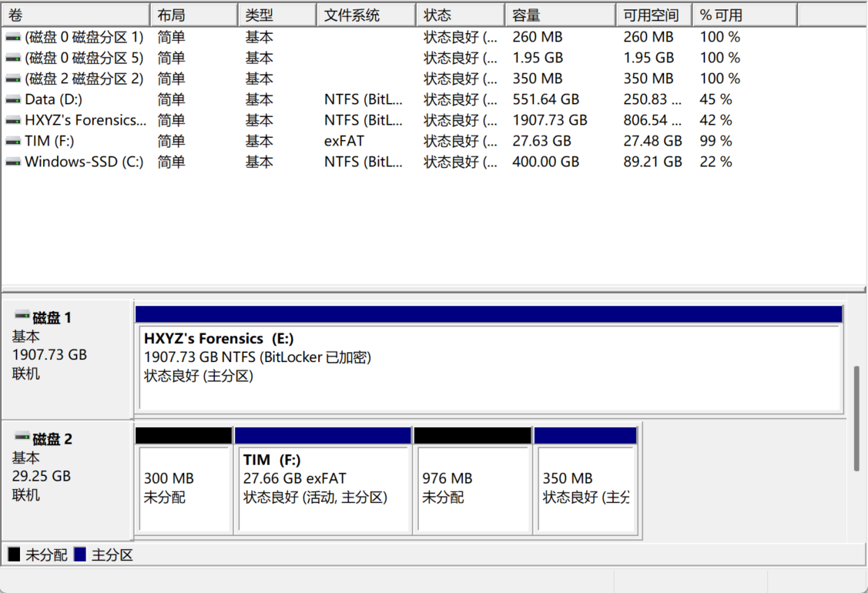
Task: Click the drive icon beside 磁盘 2 磁盘分区 2
Action: pyautogui.click(x=13, y=79)
